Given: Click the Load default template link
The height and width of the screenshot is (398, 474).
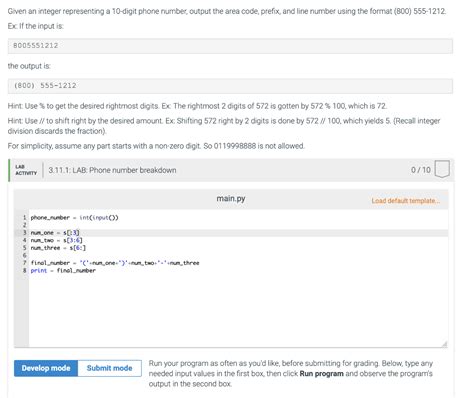Looking at the screenshot, I should tap(405, 201).
